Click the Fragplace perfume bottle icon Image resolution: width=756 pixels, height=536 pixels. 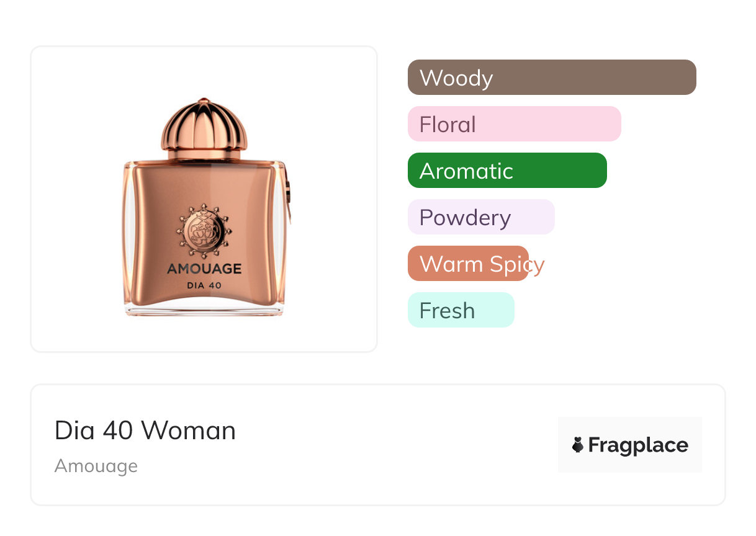click(578, 445)
